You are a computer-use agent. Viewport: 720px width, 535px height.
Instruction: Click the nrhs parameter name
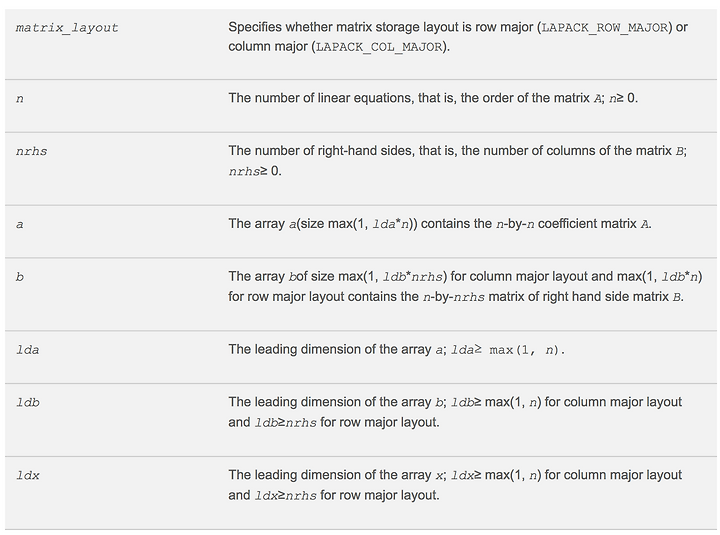tap(32, 152)
